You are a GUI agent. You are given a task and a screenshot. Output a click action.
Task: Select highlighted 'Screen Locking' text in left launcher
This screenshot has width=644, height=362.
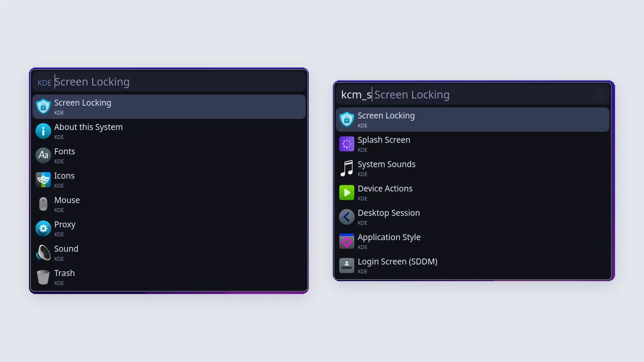(x=83, y=103)
